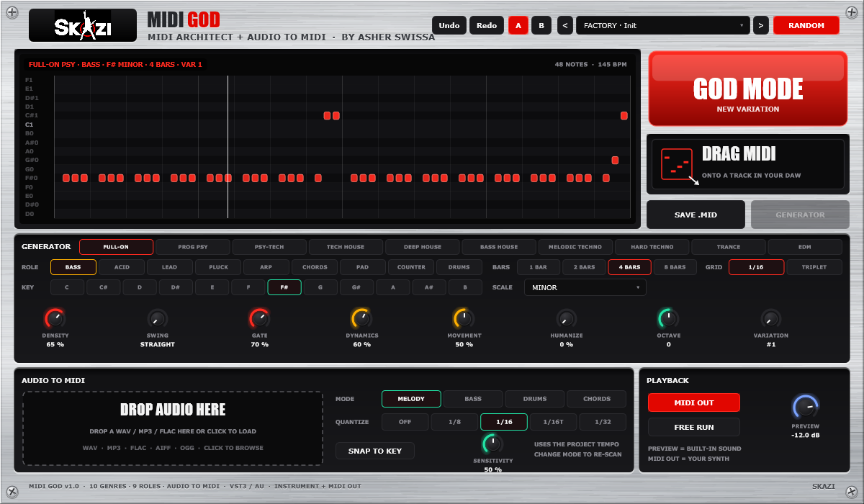
Task: Click the DENSITY knob
Action: 55,318
